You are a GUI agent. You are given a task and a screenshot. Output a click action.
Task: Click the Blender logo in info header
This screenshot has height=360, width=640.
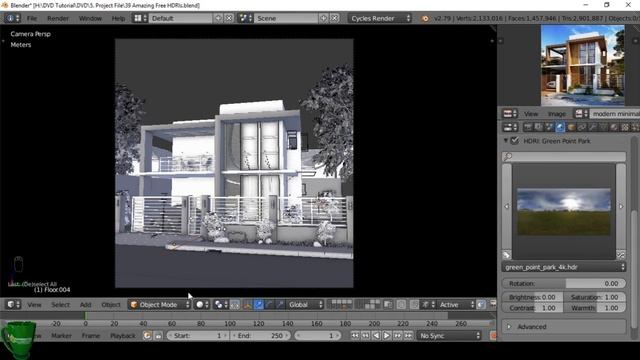tap(425, 18)
